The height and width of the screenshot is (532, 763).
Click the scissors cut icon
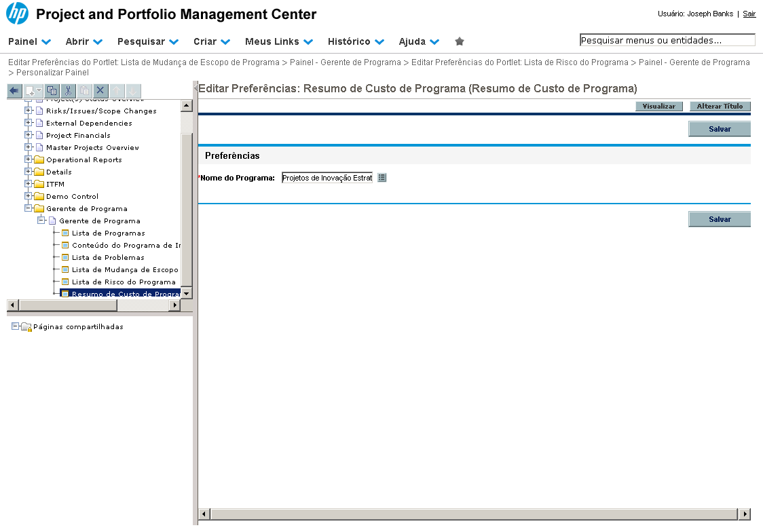click(x=68, y=90)
